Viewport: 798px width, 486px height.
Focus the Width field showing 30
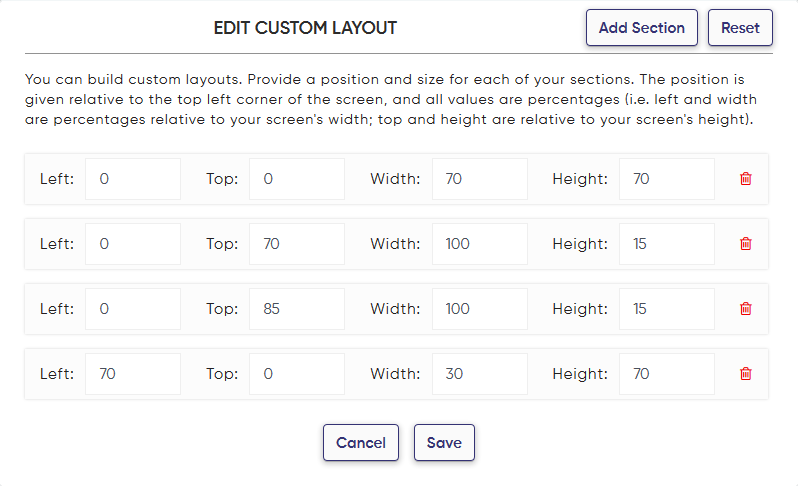pos(479,374)
